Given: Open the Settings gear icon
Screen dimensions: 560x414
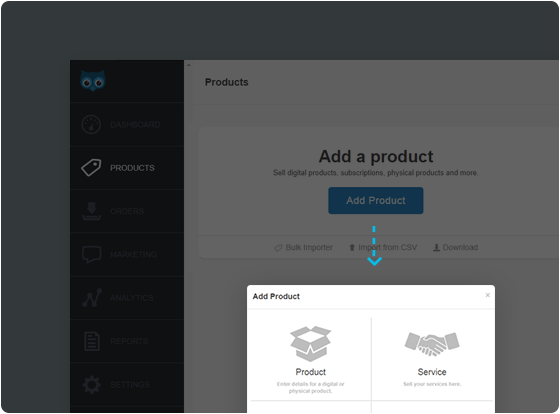Looking at the screenshot, I should (92, 385).
